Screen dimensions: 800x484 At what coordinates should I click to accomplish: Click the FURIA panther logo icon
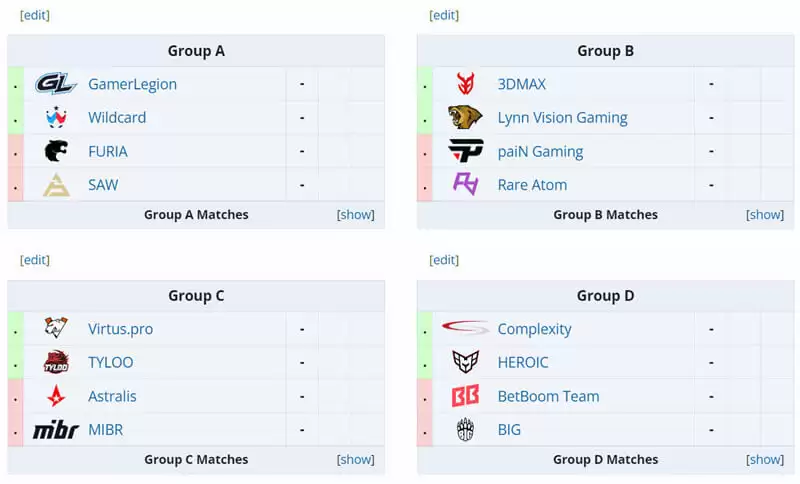click(56, 151)
